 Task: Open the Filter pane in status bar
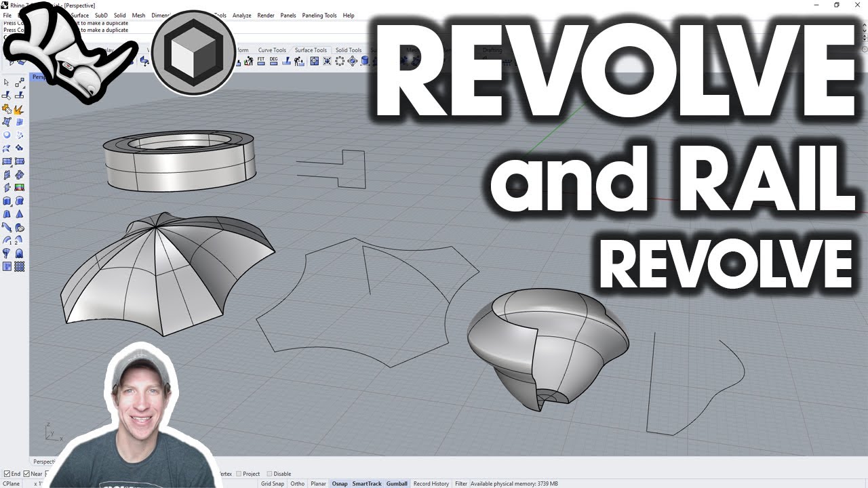[x=461, y=483]
